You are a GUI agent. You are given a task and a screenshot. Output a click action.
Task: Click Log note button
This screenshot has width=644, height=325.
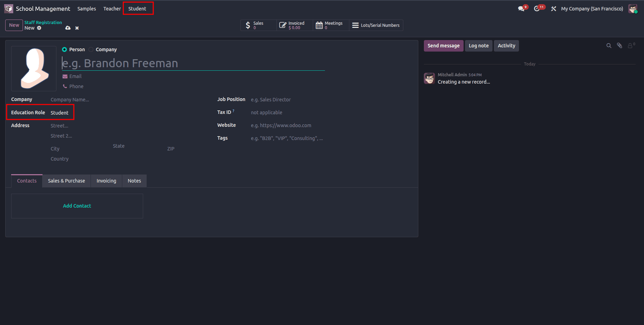click(479, 46)
